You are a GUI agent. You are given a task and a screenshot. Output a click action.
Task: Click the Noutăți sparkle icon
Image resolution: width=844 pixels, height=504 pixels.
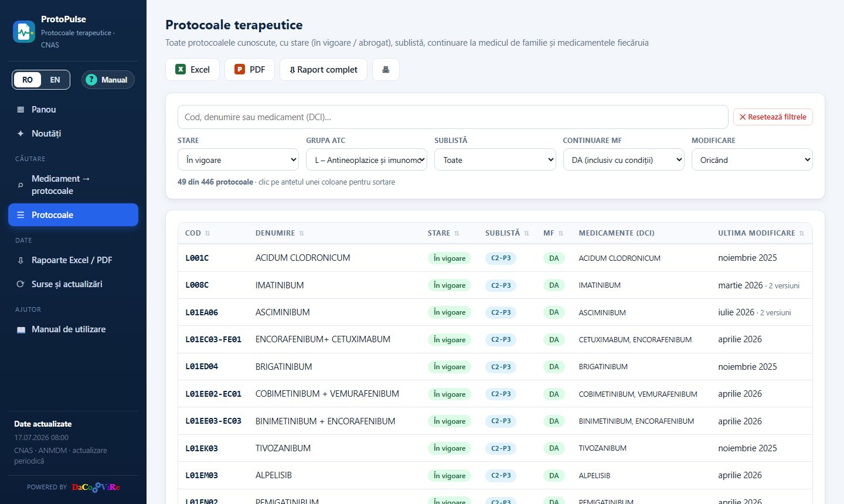[21, 134]
